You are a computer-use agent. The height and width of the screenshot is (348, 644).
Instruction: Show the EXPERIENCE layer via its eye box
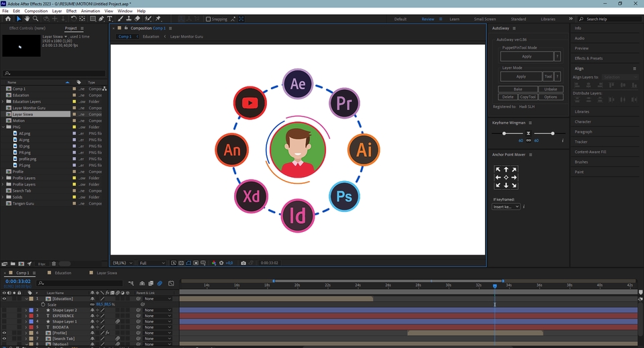[4, 316]
